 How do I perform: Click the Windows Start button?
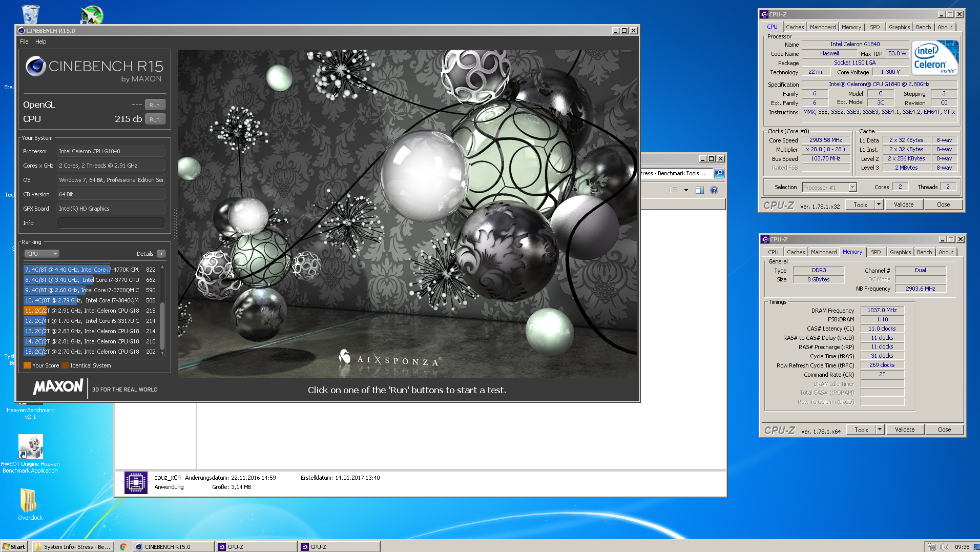[x=14, y=547]
